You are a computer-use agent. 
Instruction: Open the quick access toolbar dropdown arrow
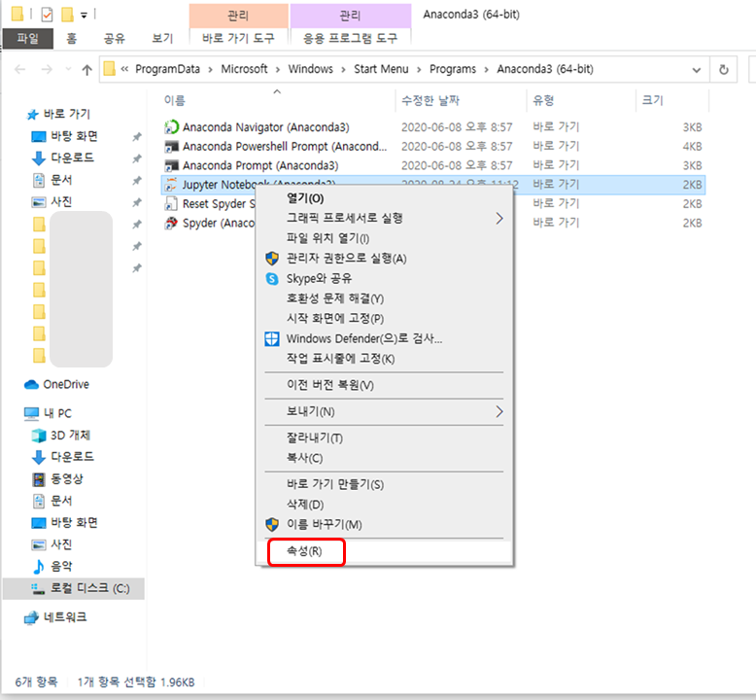tap(84, 16)
